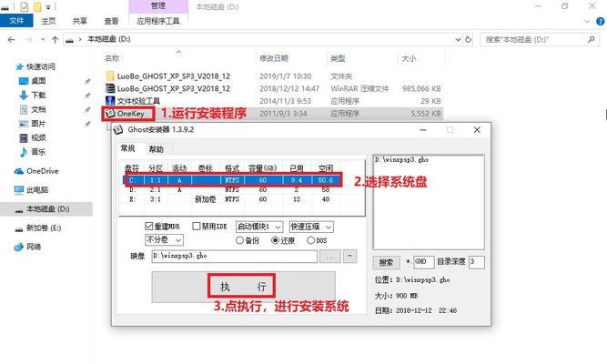Select partition row D: in the list
Viewport: 607px width, 364px height.
coord(233,190)
